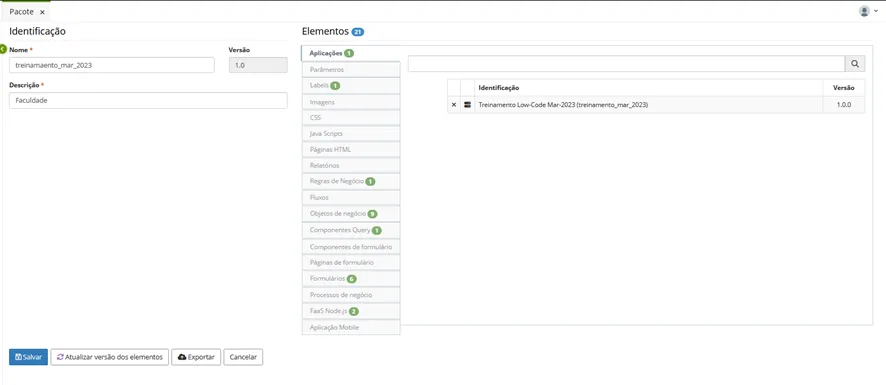The width and height of the screenshot is (886, 385).
Task: Open the Objetos de negócio tab
Action: (351, 214)
